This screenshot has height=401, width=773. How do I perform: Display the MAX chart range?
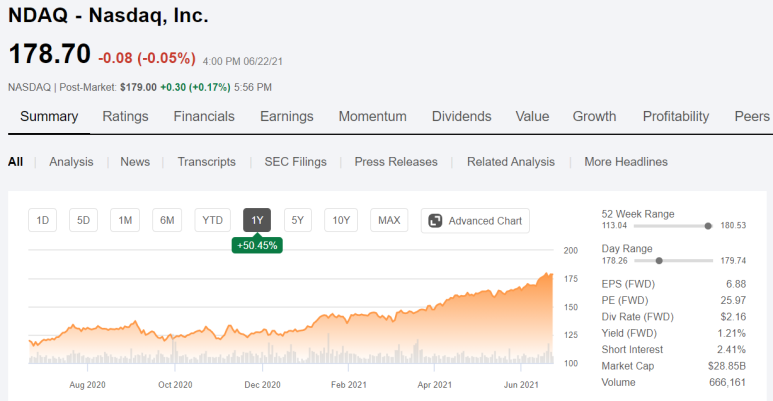(x=388, y=221)
